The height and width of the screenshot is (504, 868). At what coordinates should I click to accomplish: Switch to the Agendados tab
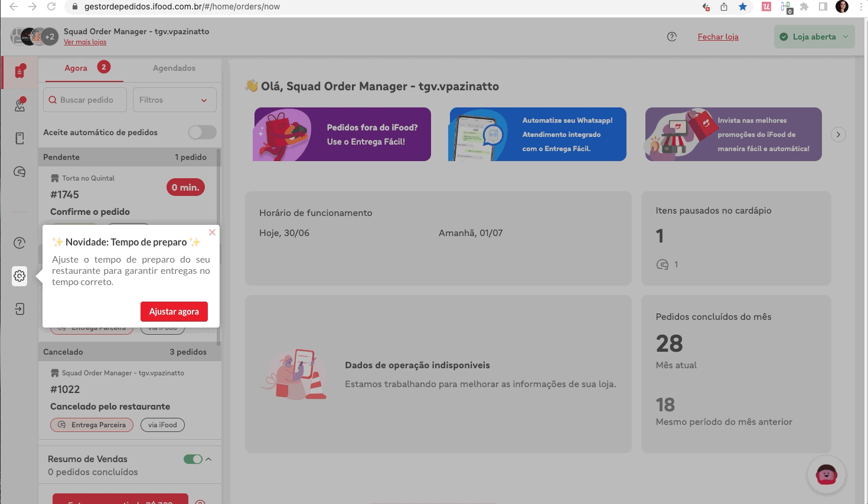tap(174, 68)
